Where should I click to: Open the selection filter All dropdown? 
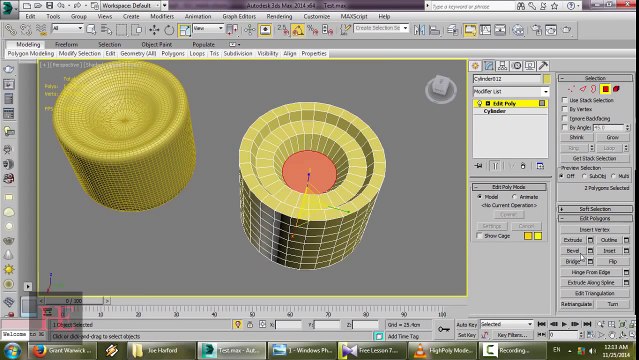(67, 28)
